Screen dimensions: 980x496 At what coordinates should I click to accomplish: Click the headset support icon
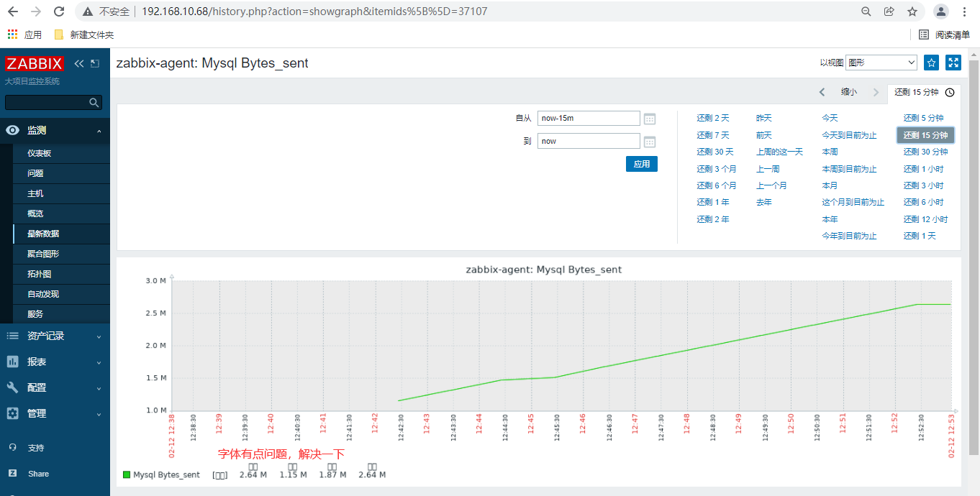point(12,447)
